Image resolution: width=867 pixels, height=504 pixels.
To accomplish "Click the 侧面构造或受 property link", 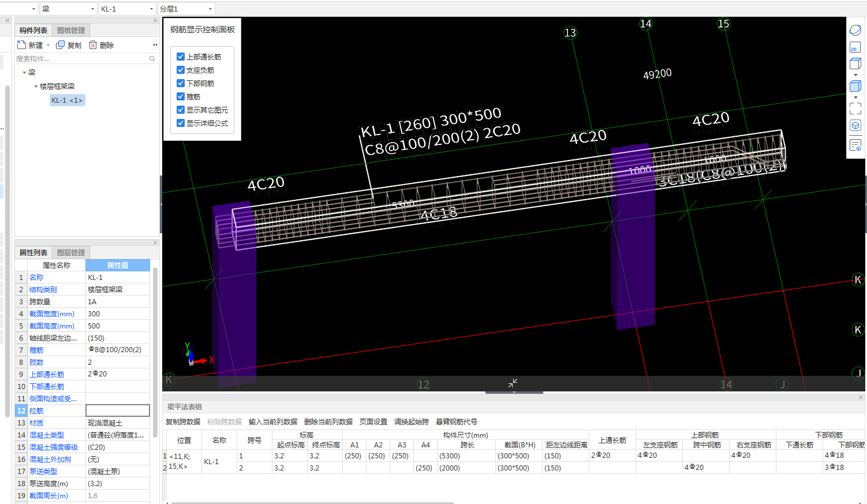I will 53,399.
